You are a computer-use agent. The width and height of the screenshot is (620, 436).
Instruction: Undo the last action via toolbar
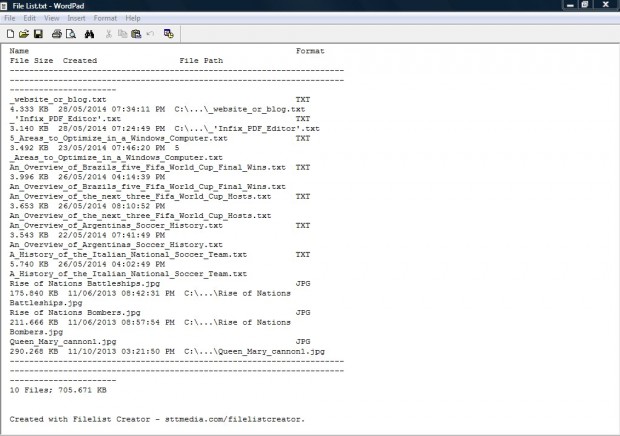[x=149, y=33]
